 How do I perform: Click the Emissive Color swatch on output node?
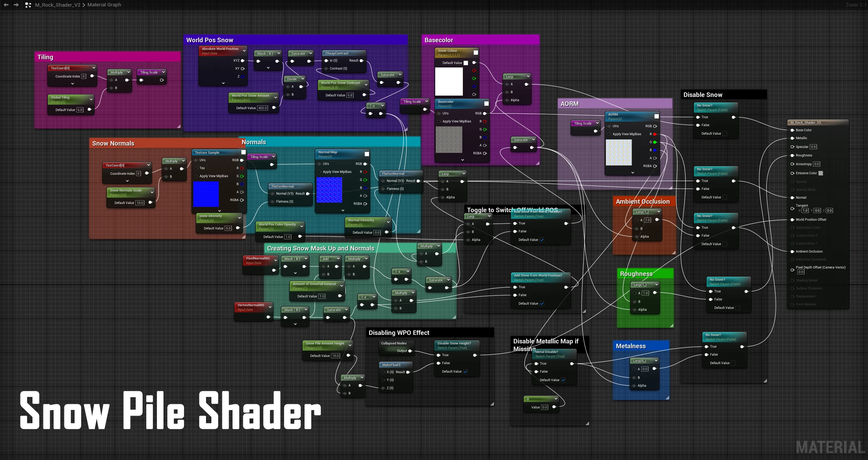[821, 173]
